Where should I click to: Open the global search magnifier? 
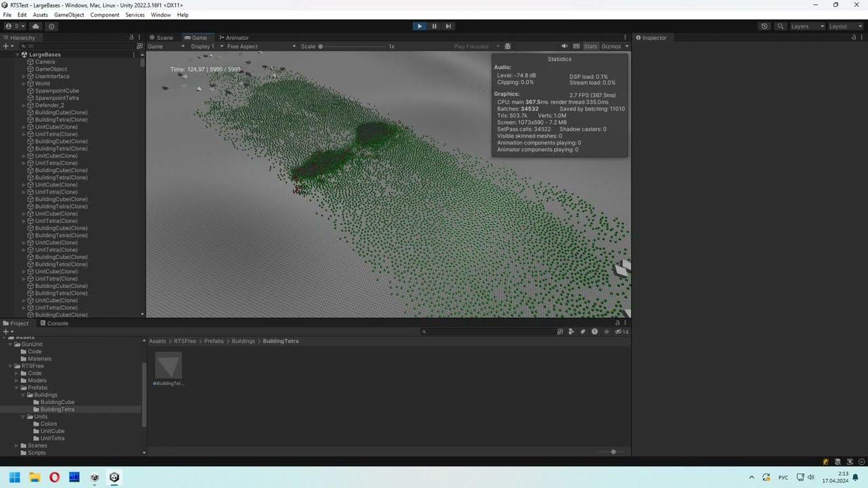pos(781,26)
